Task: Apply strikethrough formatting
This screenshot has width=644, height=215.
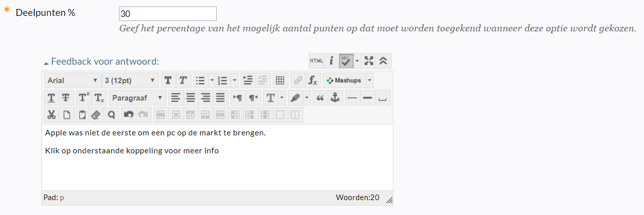Action: [x=65, y=98]
